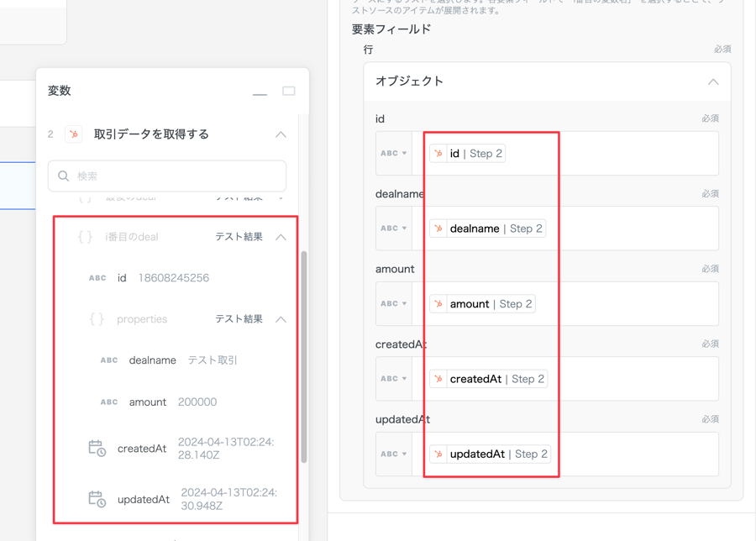This screenshot has height=541, width=756.
Task: Collapse the properties test result group
Action: pyautogui.click(x=281, y=319)
